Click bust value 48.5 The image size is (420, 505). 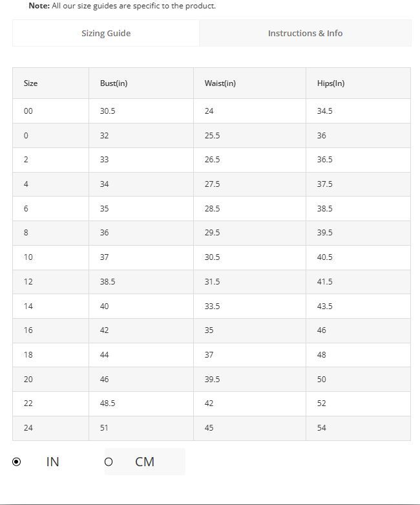pos(107,403)
